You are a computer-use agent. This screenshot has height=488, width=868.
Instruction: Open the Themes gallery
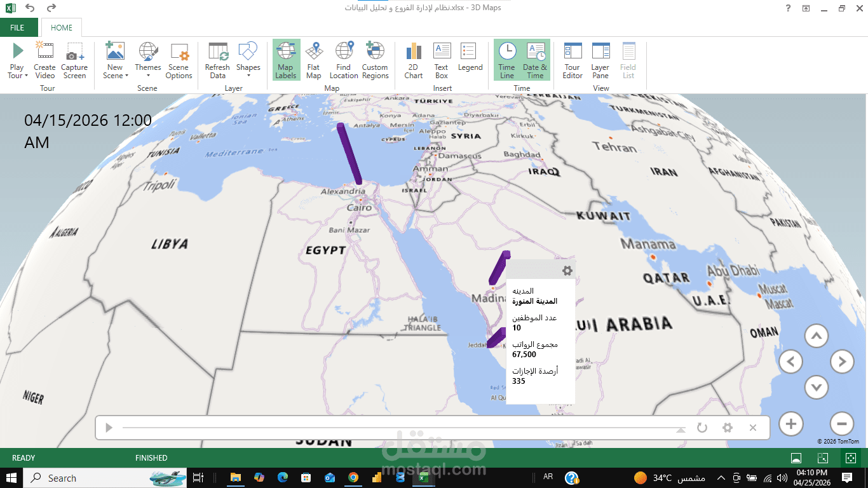click(x=148, y=60)
